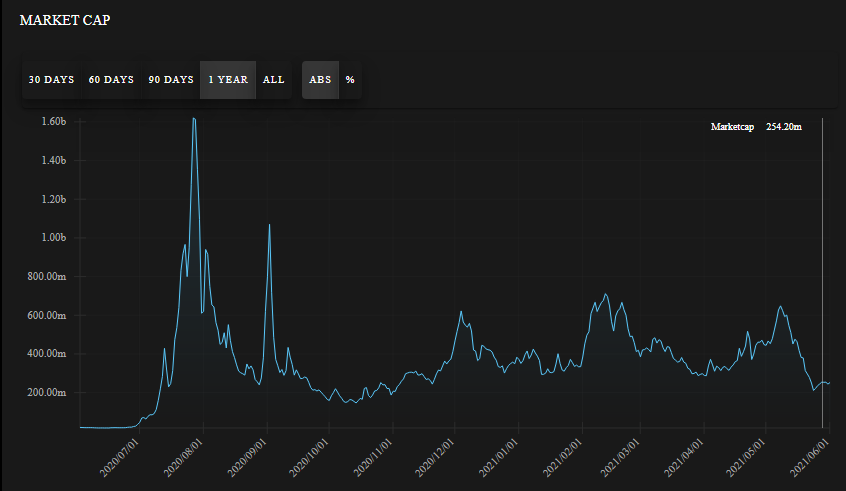Viewport: 846px width, 491px height.
Task: Select the 30 DAYS time range
Action: [x=51, y=80]
